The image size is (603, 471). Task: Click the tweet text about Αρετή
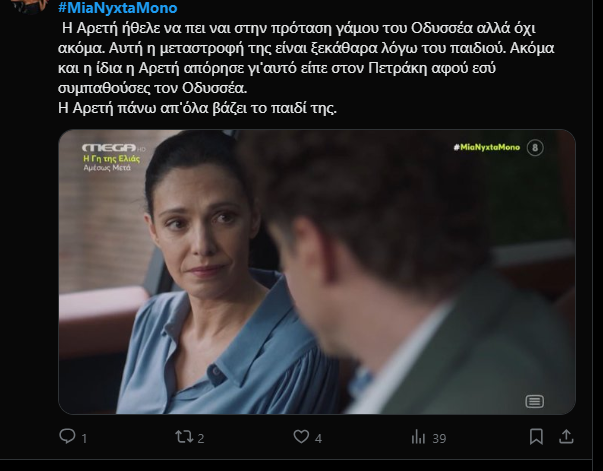(306, 68)
